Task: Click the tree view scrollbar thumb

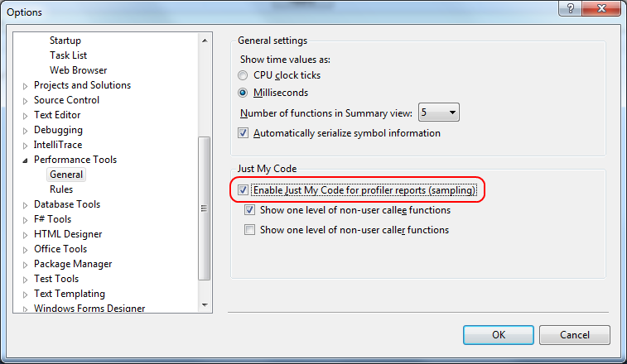Action: pyautogui.click(x=205, y=208)
